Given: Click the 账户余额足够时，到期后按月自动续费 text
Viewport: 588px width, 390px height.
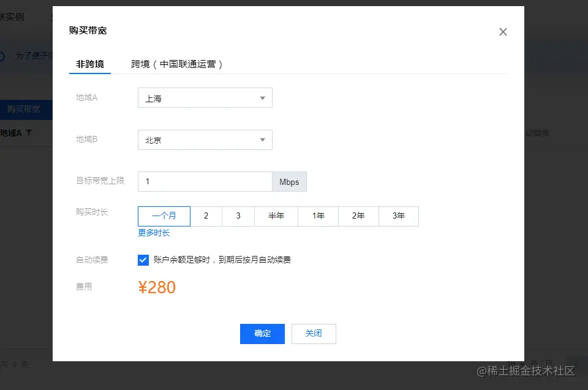Looking at the screenshot, I should [x=222, y=260].
